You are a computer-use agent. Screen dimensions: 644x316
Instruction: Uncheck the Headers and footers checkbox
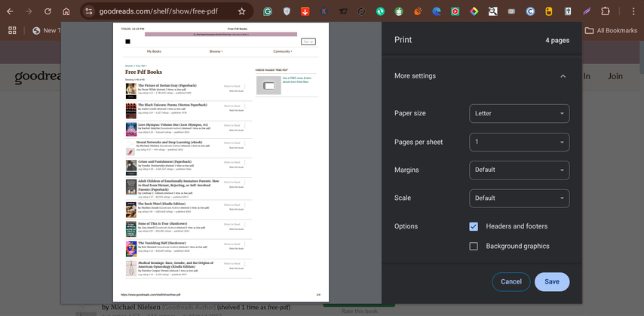[x=474, y=226]
